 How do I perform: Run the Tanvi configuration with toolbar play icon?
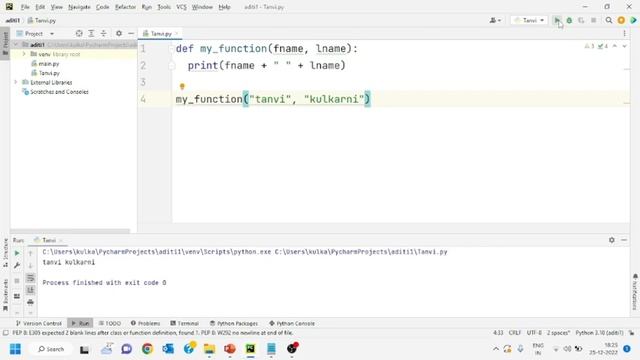(557, 20)
